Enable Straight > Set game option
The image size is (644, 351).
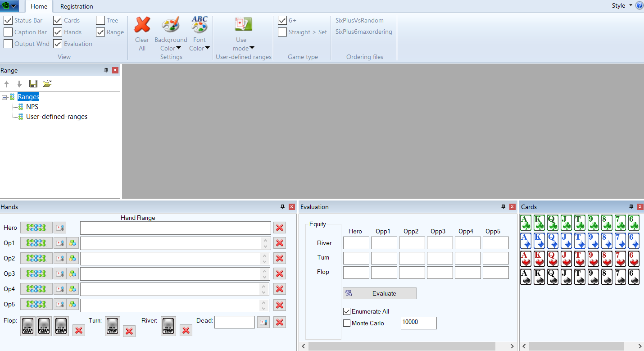[x=282, y=32]
